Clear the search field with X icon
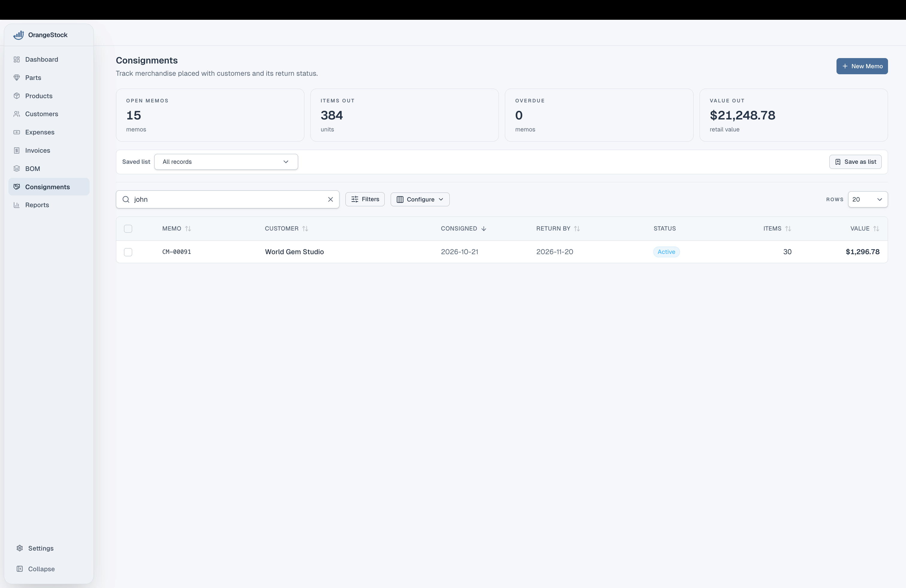 [330, 199]
